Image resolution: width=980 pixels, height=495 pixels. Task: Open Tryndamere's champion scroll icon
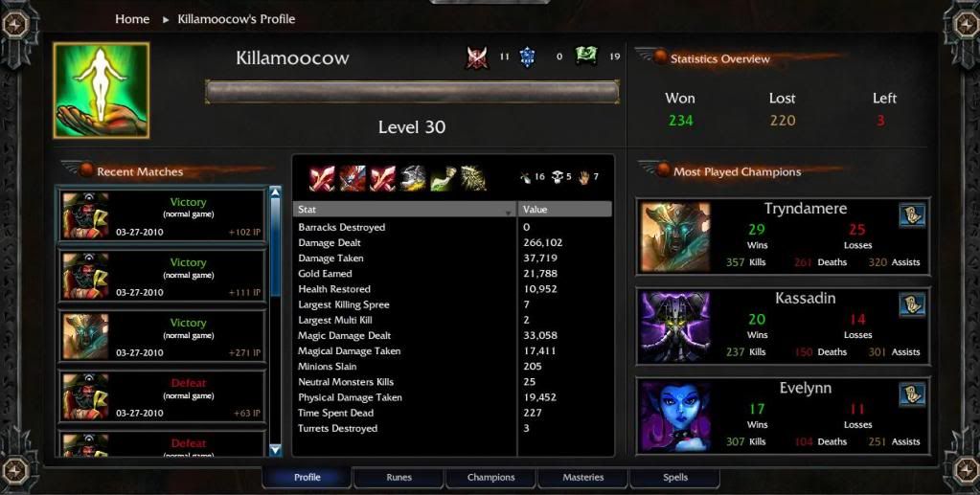pos(912,215)
